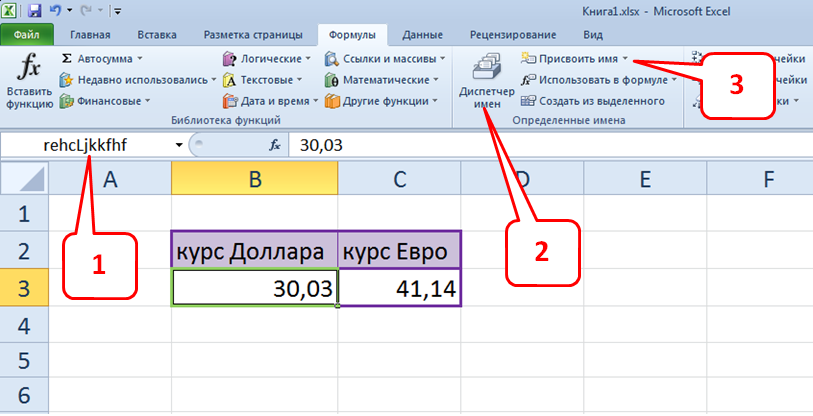Expand the Автосумма dropdown arrow
Screen dimensions: 813x416
[x=139, y=59]
